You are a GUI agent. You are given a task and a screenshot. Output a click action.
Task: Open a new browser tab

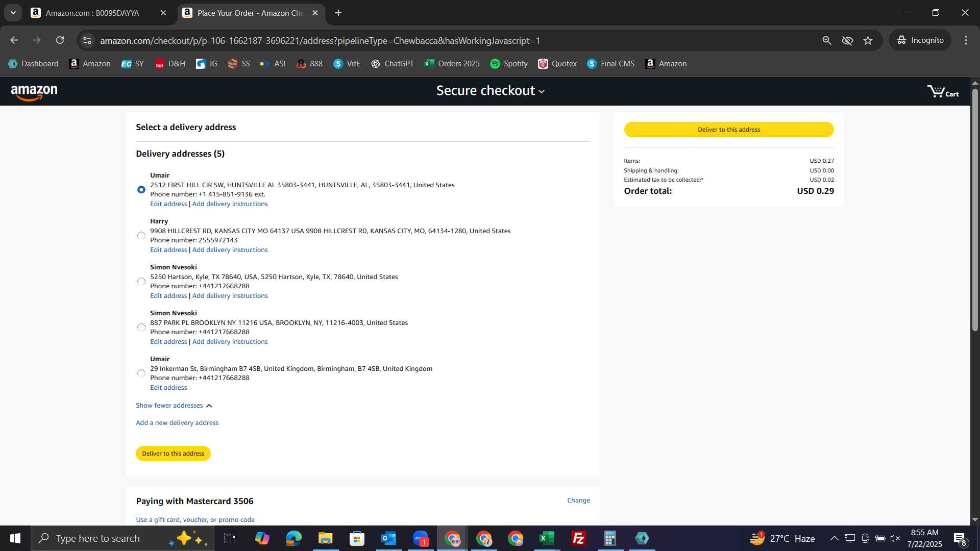338,13
